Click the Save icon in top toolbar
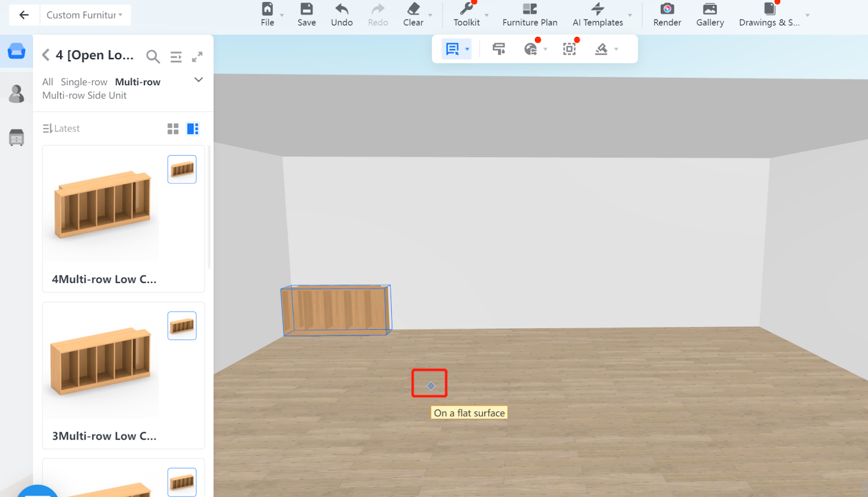 coord(307,9)
